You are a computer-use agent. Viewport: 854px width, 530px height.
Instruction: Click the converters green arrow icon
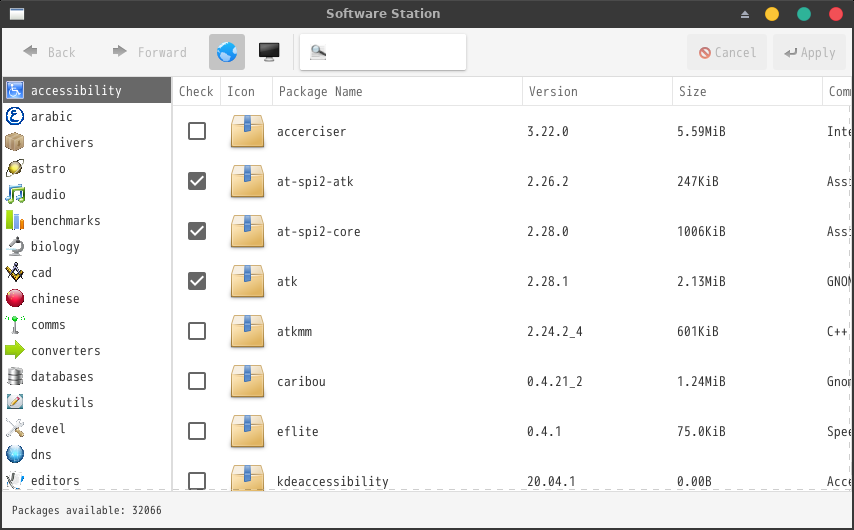(15, 350)
